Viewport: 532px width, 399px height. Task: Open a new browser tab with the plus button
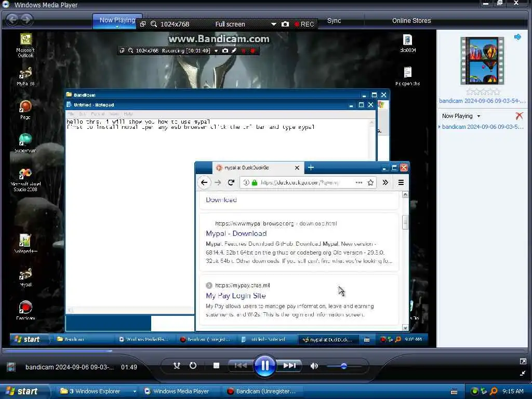pos(311,167)
